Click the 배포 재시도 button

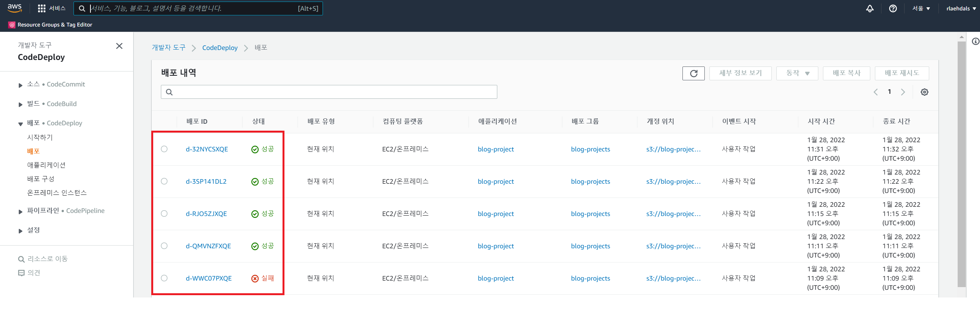tap(902, 73)
